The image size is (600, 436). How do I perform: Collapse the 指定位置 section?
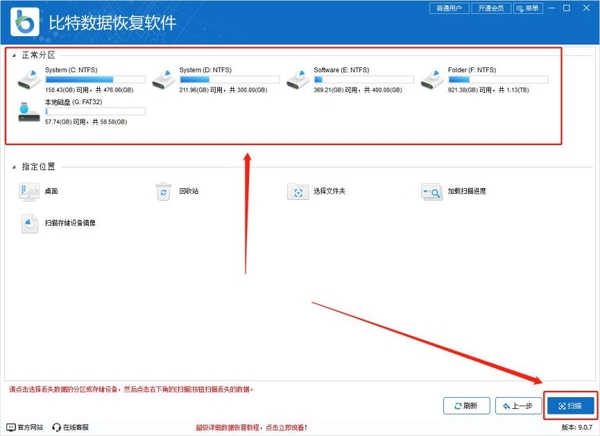coord(14,167)
